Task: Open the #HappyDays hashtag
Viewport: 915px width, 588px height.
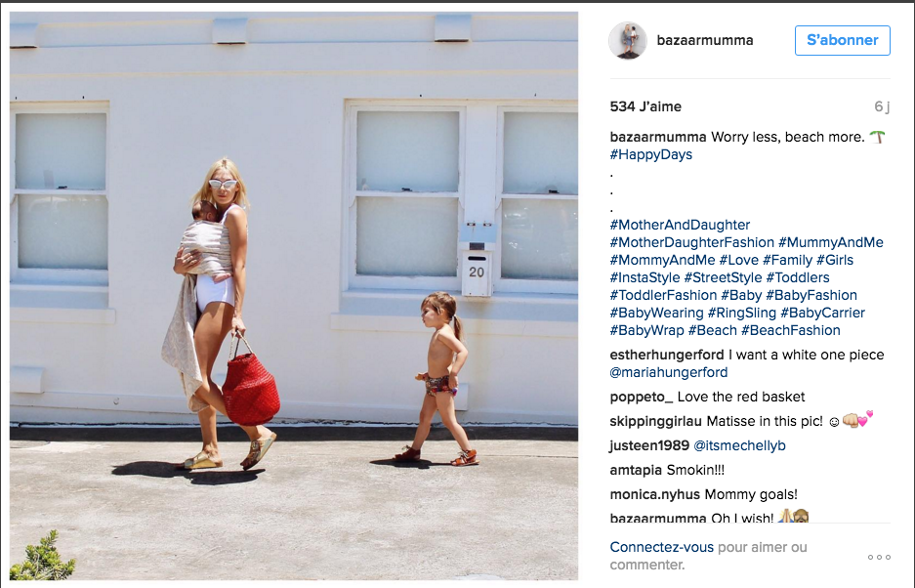Action: tap(651, 154)
